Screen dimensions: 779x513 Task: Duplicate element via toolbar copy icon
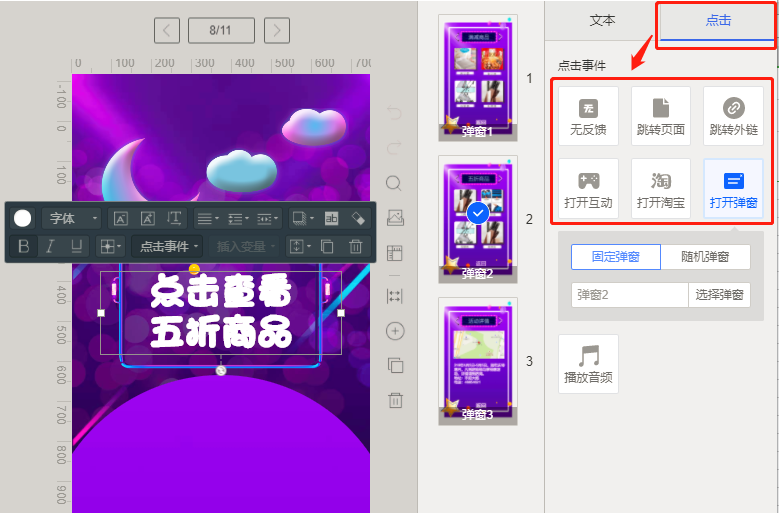point(327,246)
